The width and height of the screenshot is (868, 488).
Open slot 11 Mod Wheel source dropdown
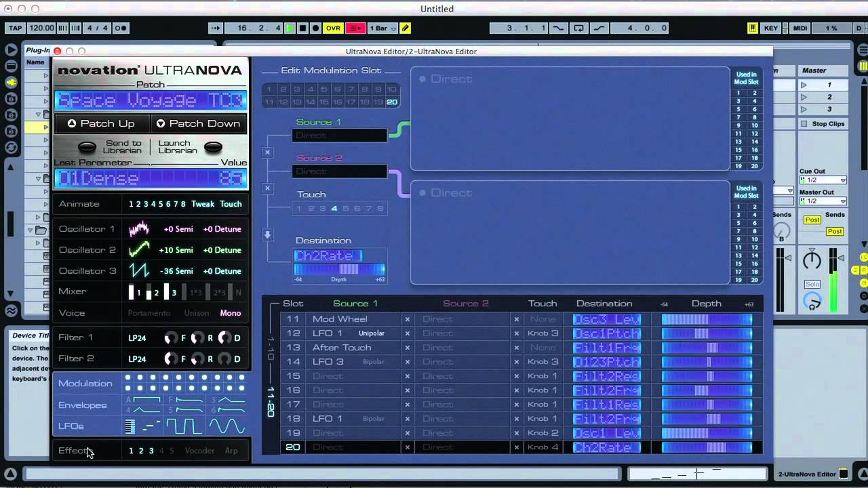[x=353, y=319]
